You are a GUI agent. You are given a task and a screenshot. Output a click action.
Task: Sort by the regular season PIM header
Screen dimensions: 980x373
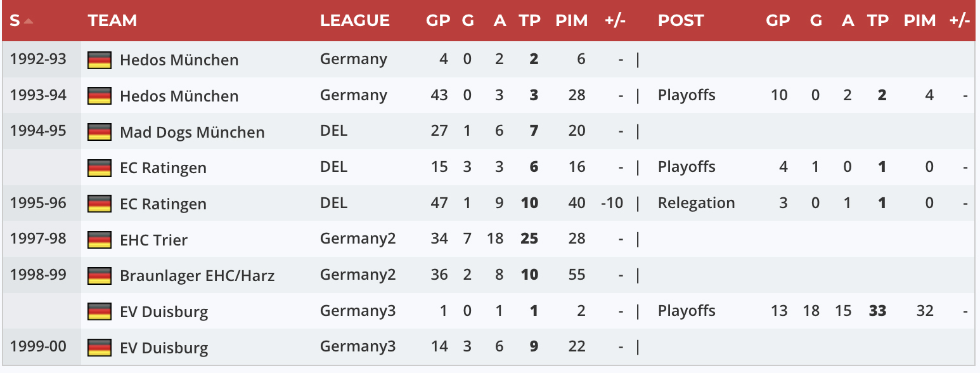point(571,20)
